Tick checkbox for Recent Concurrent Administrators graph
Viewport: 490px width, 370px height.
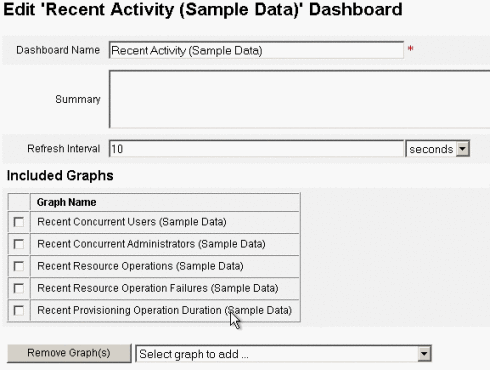click(19, 244)
